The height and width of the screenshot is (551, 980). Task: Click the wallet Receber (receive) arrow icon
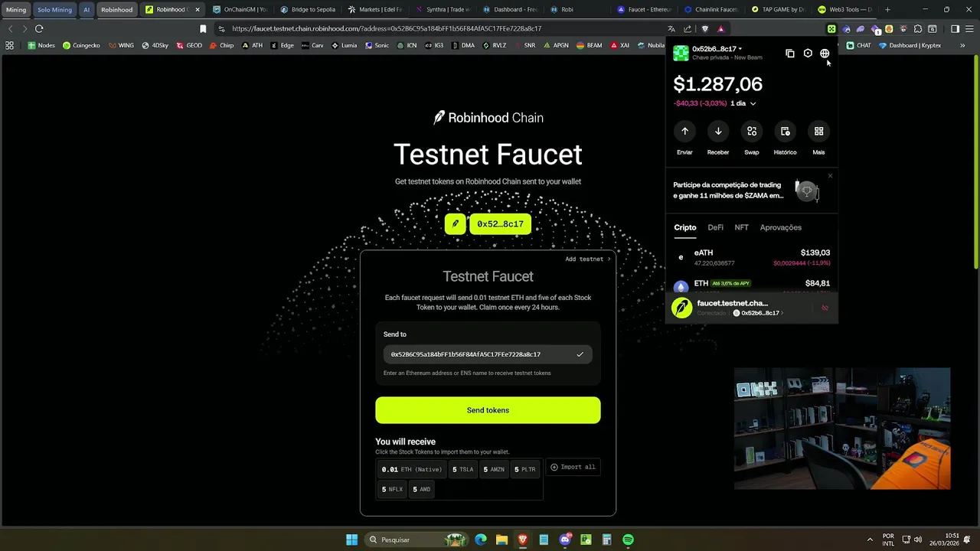click(x=718, y=131)
